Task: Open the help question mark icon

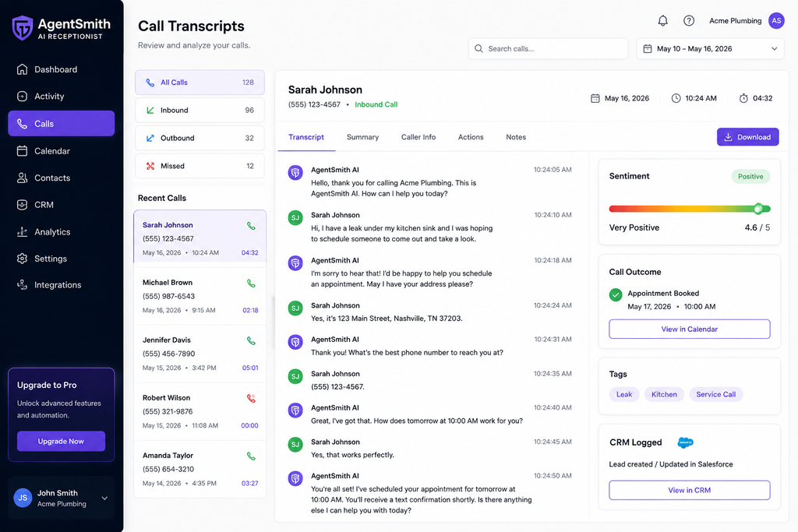Action: (689, 21)
